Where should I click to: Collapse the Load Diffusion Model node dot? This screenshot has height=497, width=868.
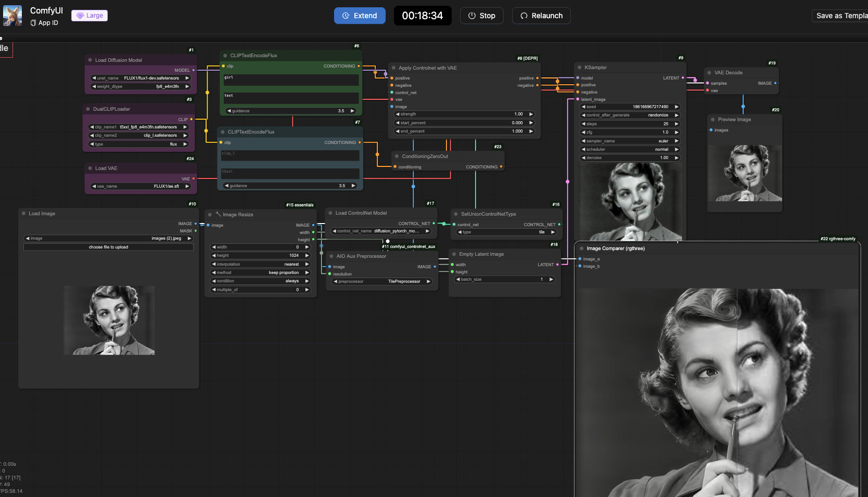click(x=90, y=60)
